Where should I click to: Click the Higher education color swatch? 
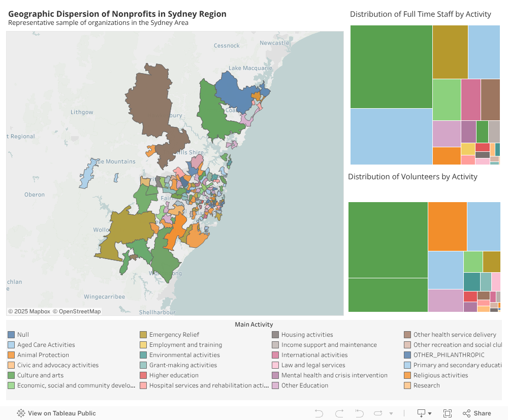(143, 375)
